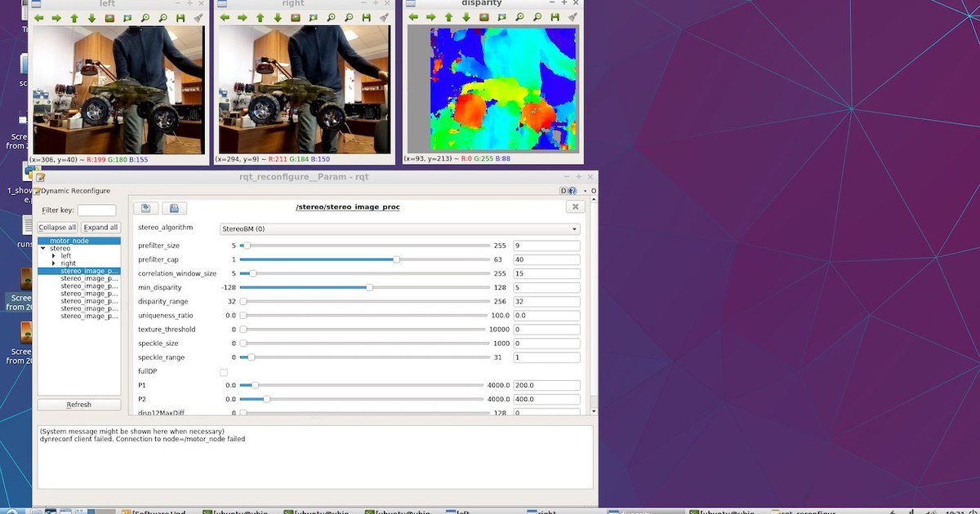This screenshot has height=514, width=980.
Task: Expand the right node in tree
Action: pos(54,264)
